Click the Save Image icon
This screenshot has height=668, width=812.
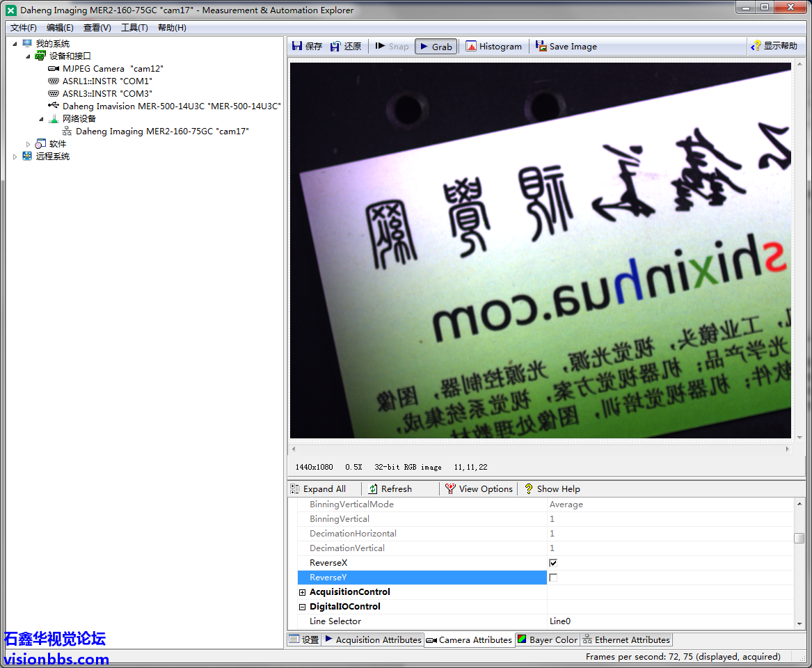point(541,47)
